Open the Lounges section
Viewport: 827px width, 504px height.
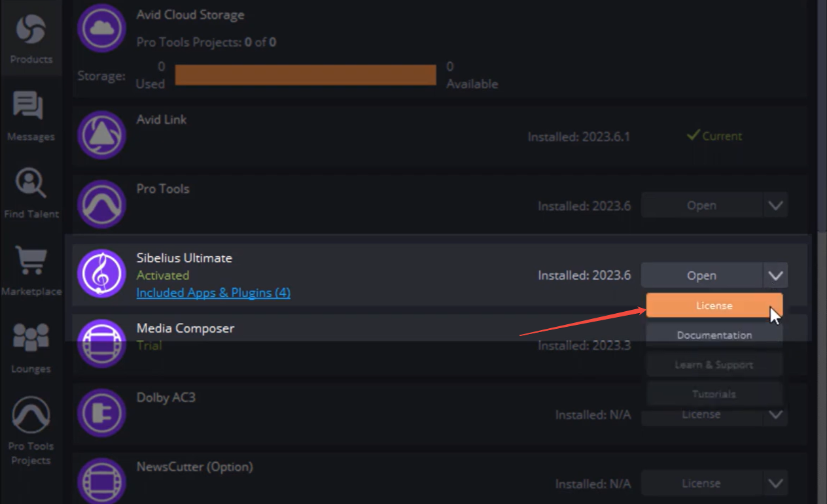(31, 346)
